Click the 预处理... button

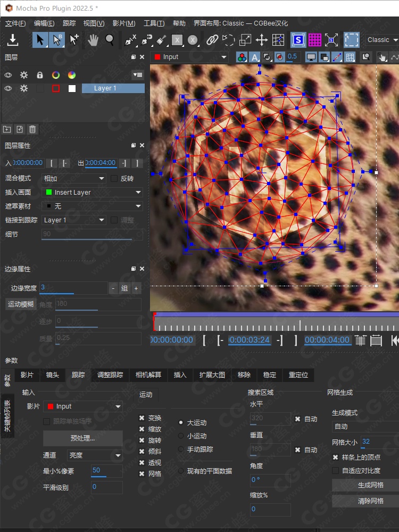[83, 438]
